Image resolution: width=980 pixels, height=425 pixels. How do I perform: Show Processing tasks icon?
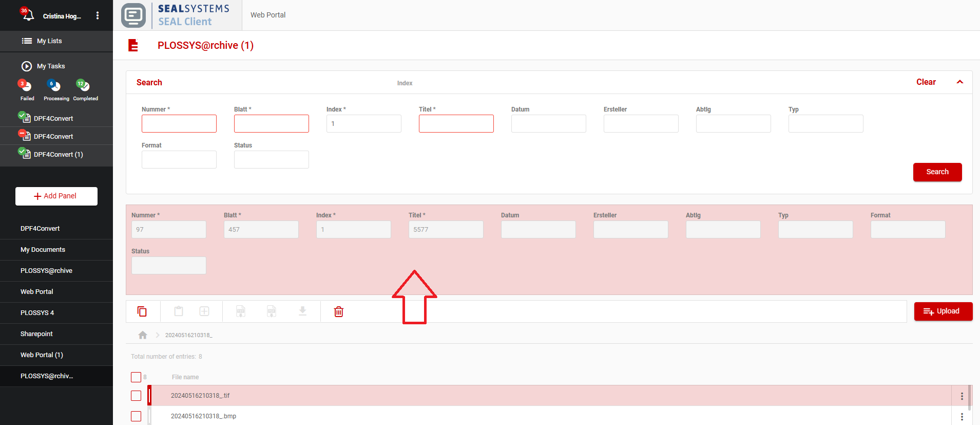[x=54, y=85]
